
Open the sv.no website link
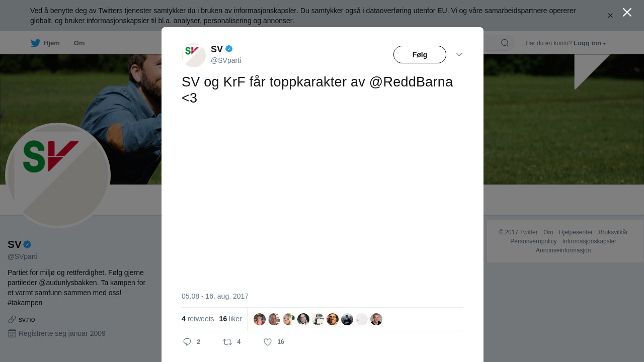[27, 319]
